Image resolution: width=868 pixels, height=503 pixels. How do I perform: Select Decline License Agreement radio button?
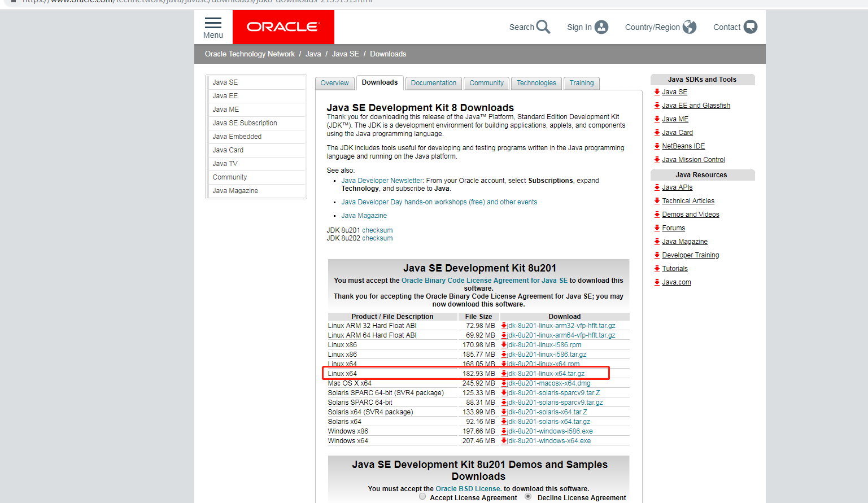click(x=528, y=497)
